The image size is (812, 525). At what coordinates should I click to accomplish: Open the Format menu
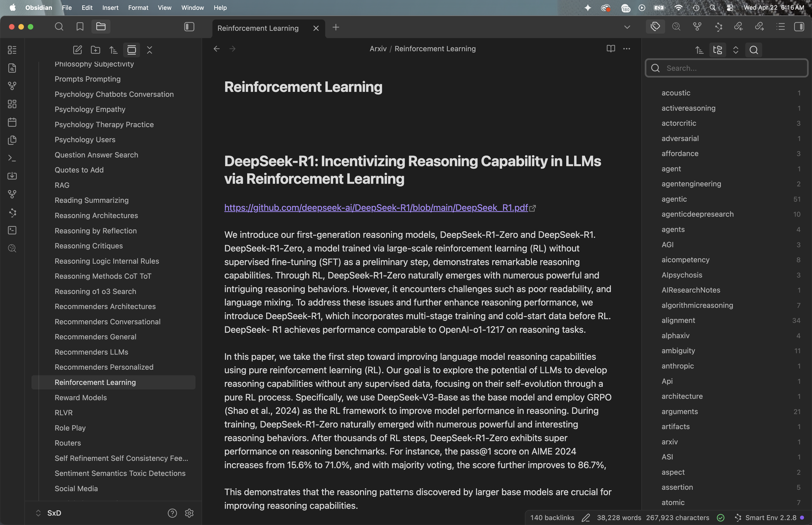pyautogui.click(x=138, y=8)
